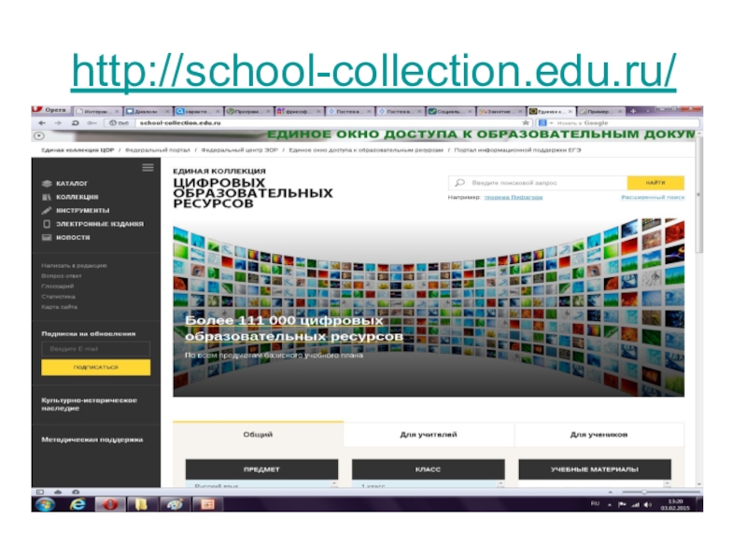Open a new browser tab with plus button
747x560 pixels.
click(633, 111)
